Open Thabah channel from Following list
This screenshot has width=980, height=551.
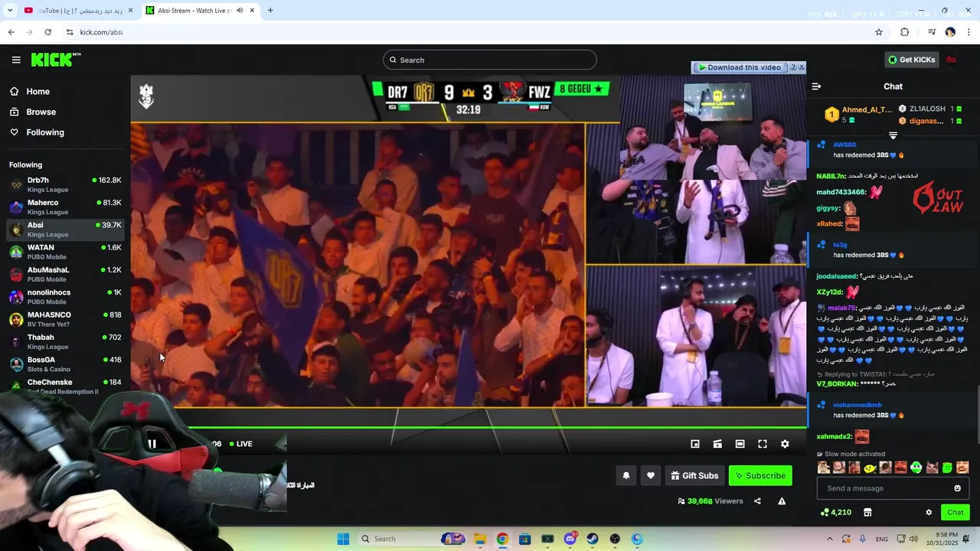[65, 341]
